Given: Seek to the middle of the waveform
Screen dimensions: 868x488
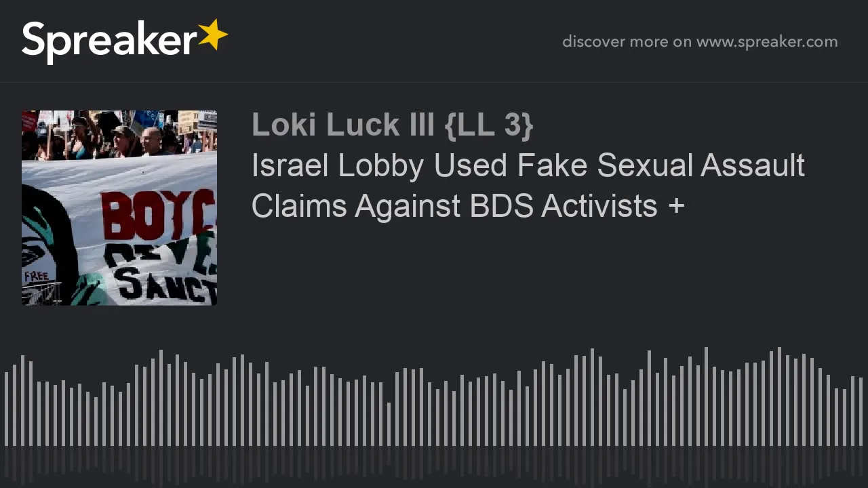Looking at the screenshot, I should pos(434,399).
